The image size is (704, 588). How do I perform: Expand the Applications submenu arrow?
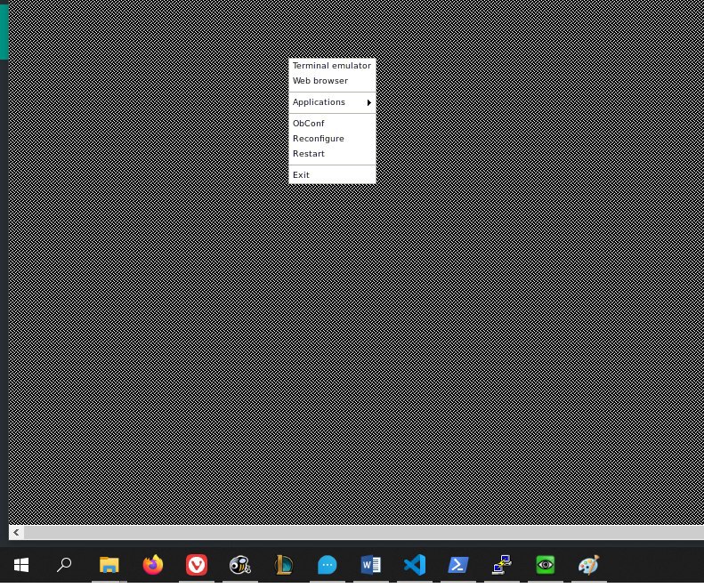pos(368,103)
